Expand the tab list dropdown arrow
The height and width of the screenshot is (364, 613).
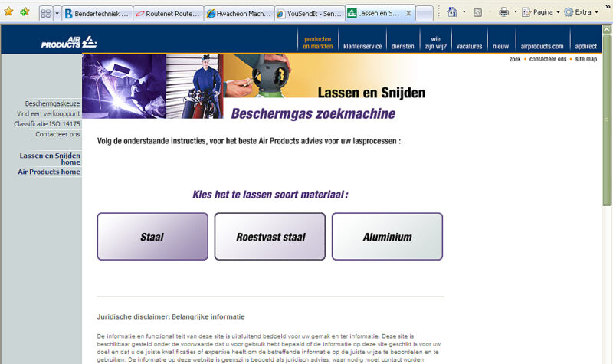pos(57,14)
